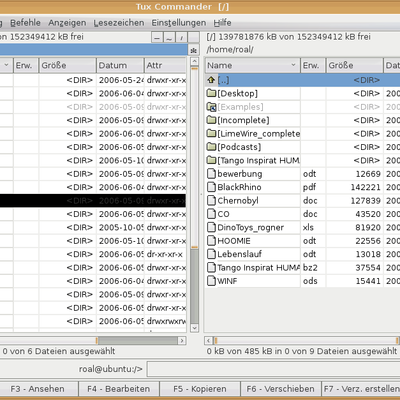The width and height of the screenshot is (400, 400).
Task: Click the black highlighted row in left panel
Action: (x=93, y=201)
